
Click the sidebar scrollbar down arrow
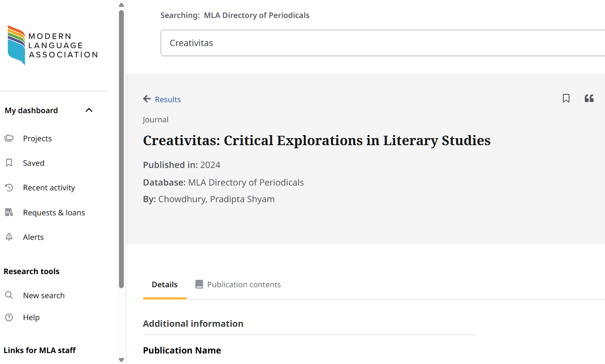122,360
